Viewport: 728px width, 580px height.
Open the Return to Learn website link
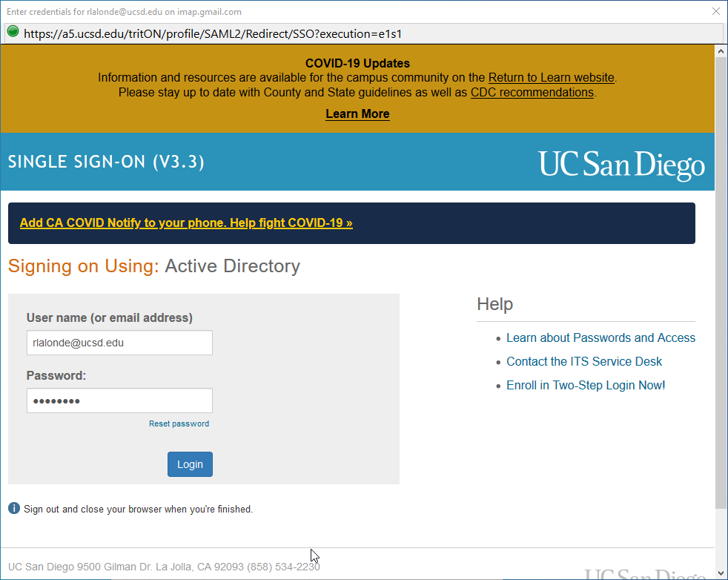pos(551,77)
